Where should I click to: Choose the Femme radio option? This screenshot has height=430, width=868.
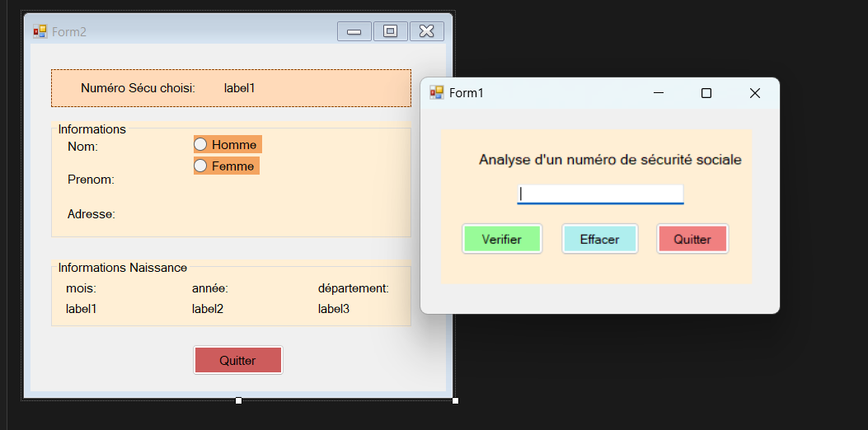[x=200, y=166]
